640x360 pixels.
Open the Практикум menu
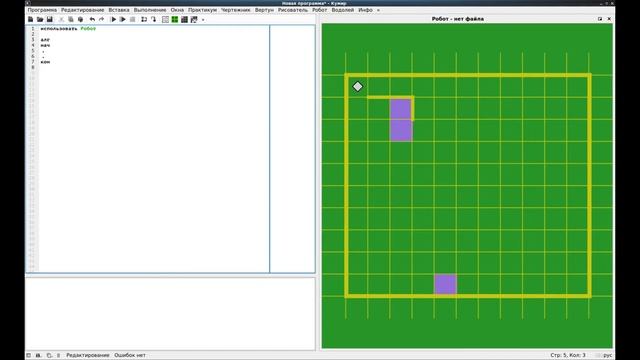202,10
